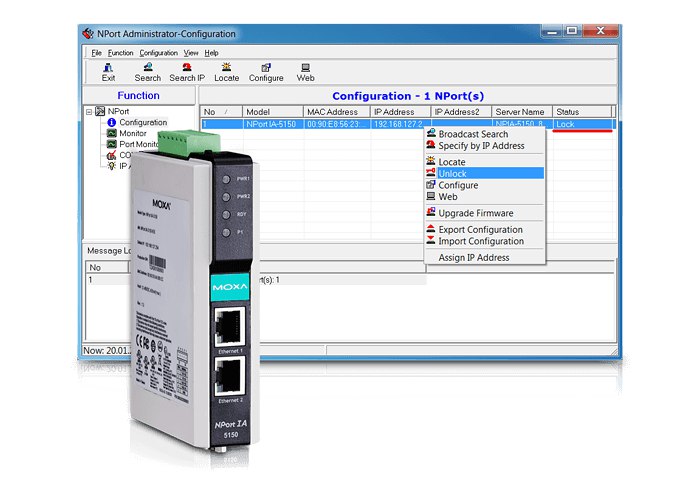Open the Help menu
This screenshot has width=700, height=487.
[211, 53]
